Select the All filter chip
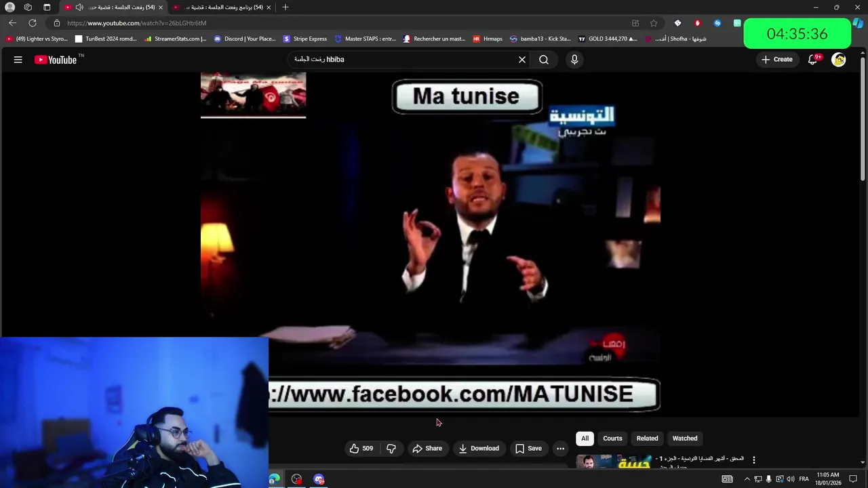 (x=585, y=439)
